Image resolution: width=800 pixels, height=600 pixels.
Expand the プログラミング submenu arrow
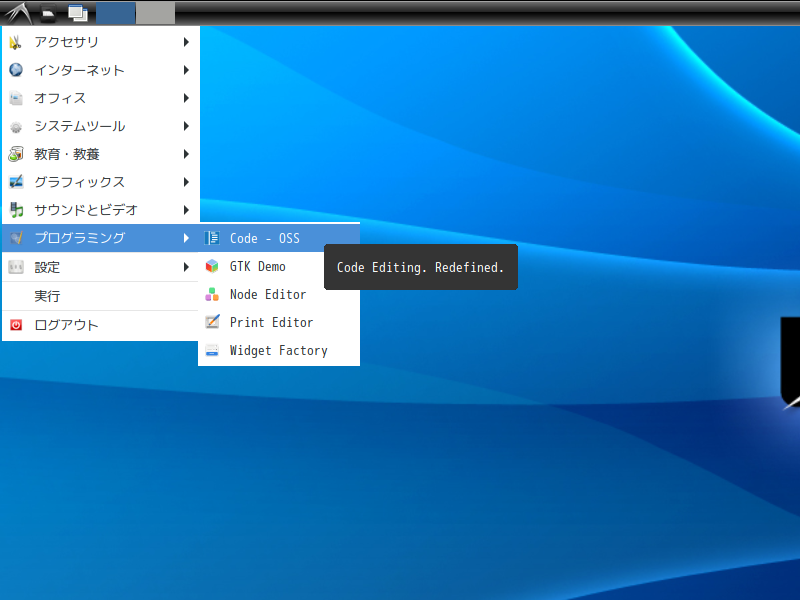[x=186, y=238]
